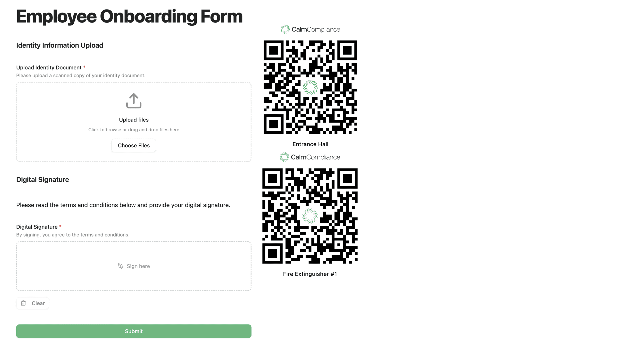Viewport: 625px width, 364px height.
Task: Click the pen icon beside Sign here
Action: [x=121, y=266]
